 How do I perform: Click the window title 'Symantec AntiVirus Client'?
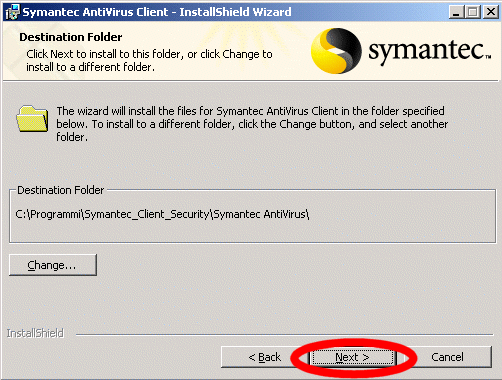(x=157, y=12)
